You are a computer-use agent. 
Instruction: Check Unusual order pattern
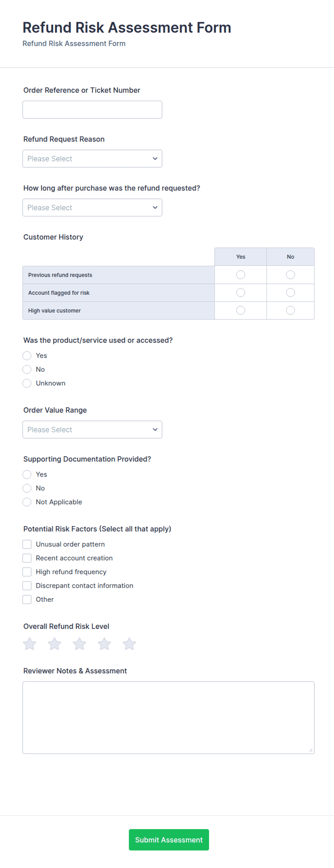(27, 544)
